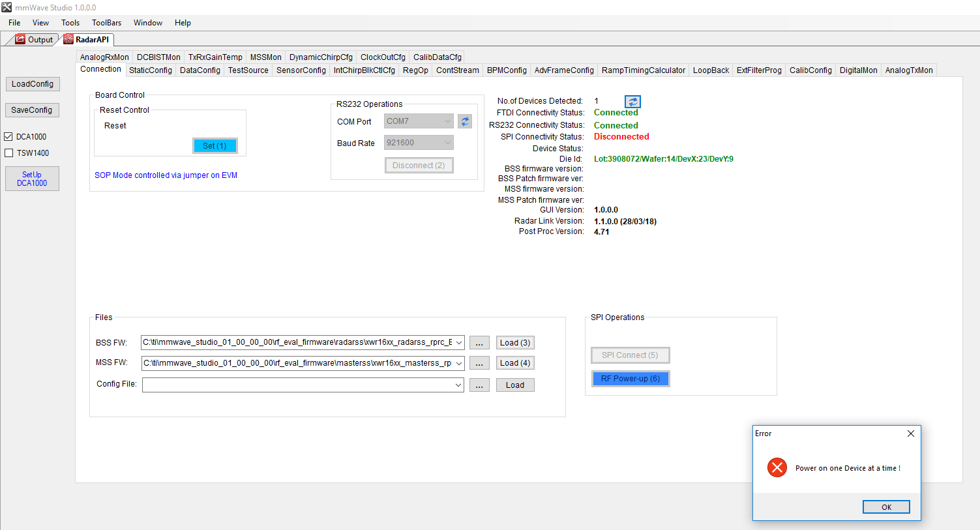Screen dimensions: 980x530
Task: Click the Die Id Lot value text
Action: (664, 159)
